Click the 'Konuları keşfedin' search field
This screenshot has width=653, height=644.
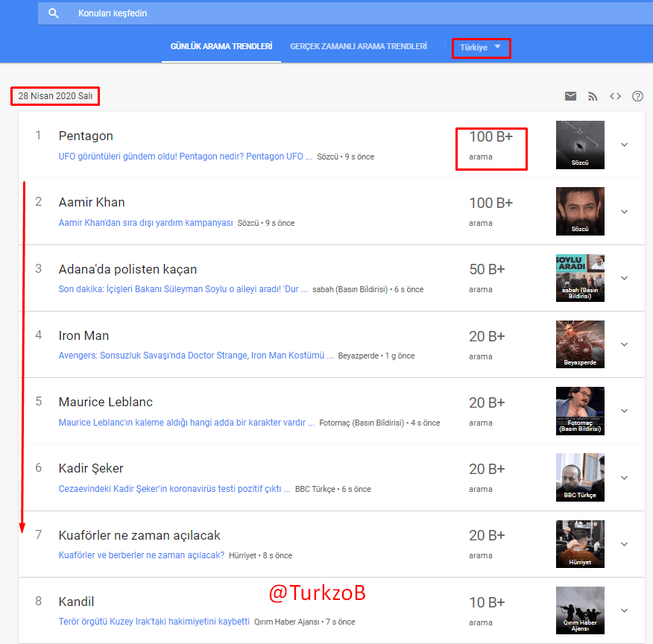(345, 13)
